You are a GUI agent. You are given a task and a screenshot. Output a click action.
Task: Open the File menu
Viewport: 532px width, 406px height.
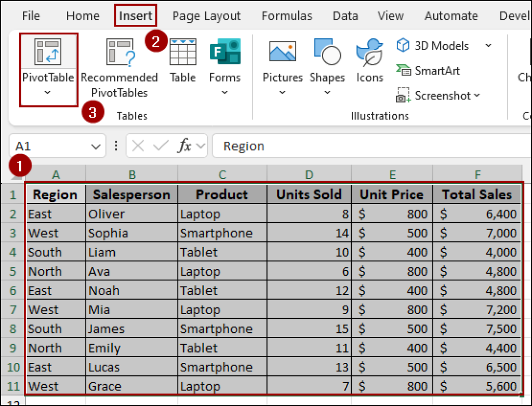click(31, 16)
